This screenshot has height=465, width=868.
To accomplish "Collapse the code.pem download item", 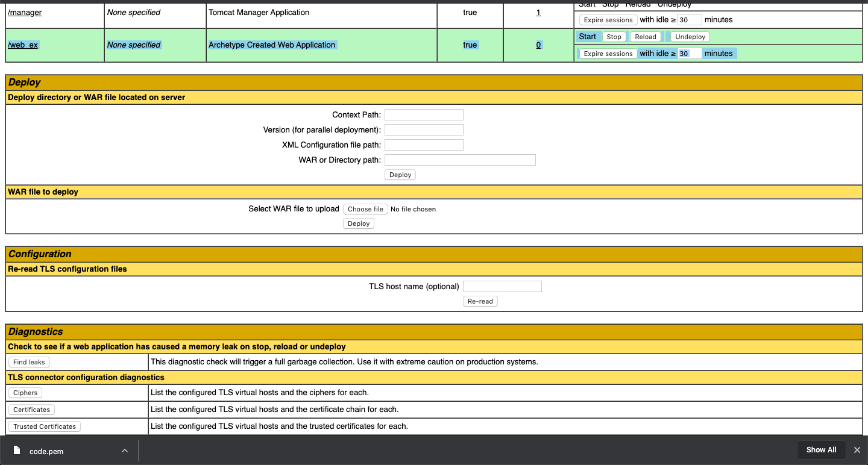I will click(x=125, y=450).
